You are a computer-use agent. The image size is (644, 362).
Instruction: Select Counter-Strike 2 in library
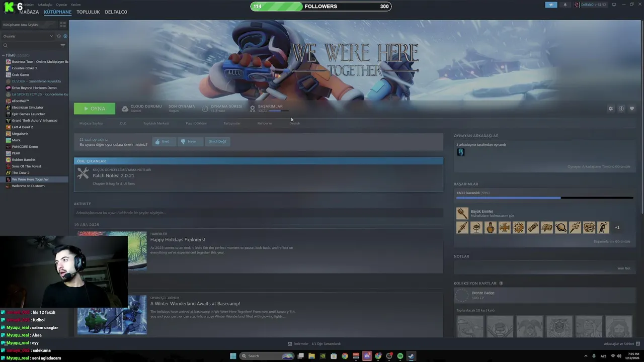(x=25, y=68)
